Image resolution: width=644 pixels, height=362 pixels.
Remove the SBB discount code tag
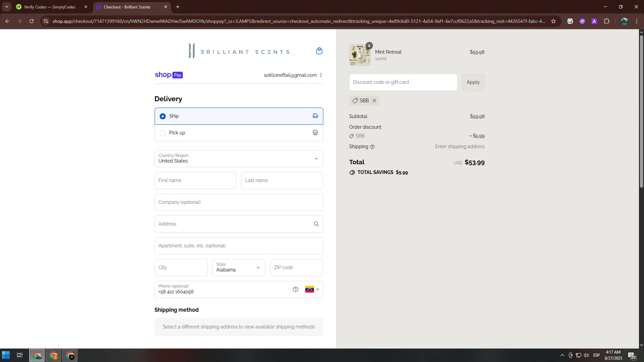(x=374, y=101)
